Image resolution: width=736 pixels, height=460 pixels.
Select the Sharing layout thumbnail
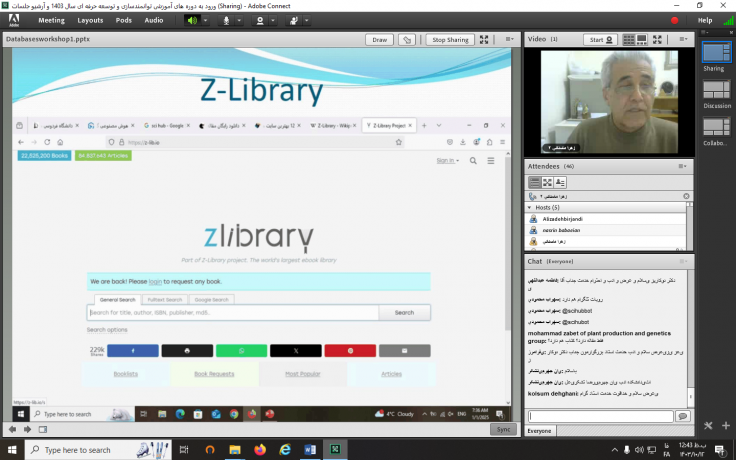click(716, 52)
